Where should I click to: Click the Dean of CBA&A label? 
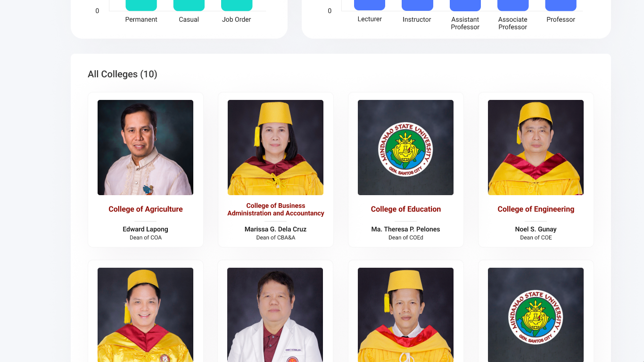pos(276,238)
